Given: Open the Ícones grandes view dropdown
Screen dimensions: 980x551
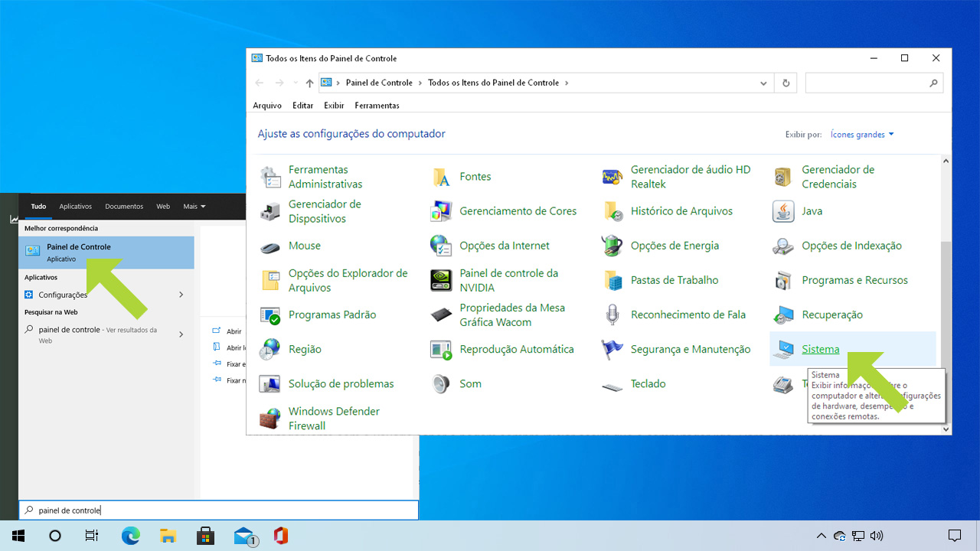Looking at the screenshot, I should coord(862,135).
